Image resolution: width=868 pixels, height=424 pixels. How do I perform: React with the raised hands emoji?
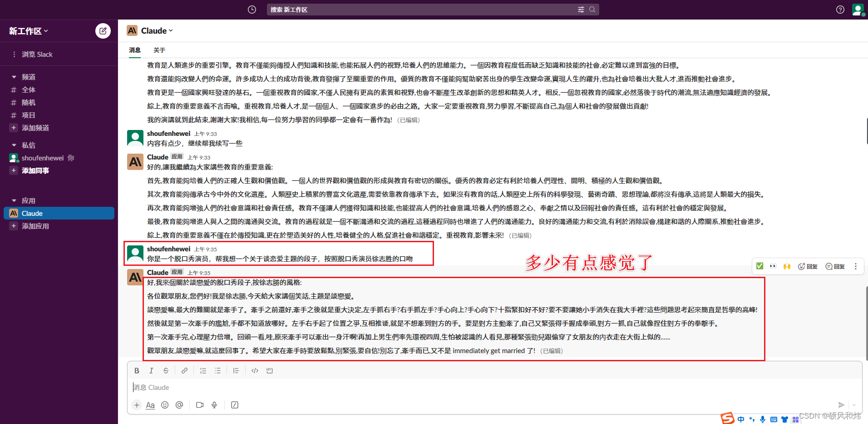tap(787, 266)
